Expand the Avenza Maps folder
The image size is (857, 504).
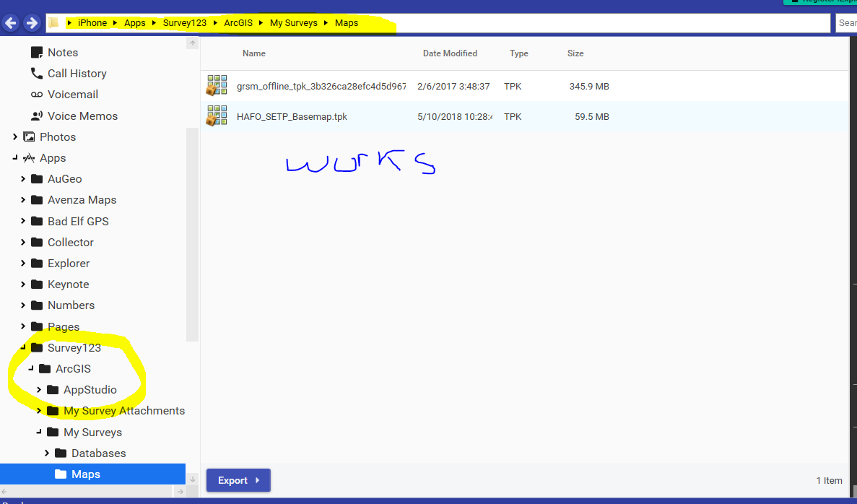(23, 200)
